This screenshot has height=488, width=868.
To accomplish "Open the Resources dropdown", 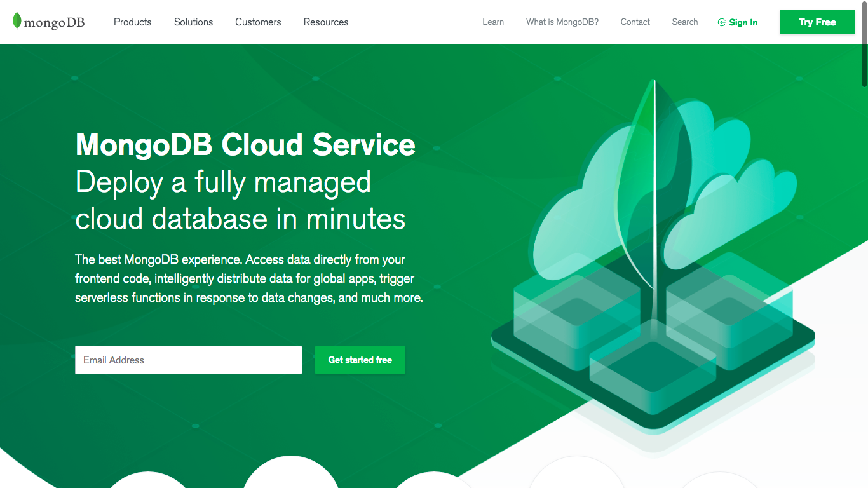I will click(x=326, y=22).
